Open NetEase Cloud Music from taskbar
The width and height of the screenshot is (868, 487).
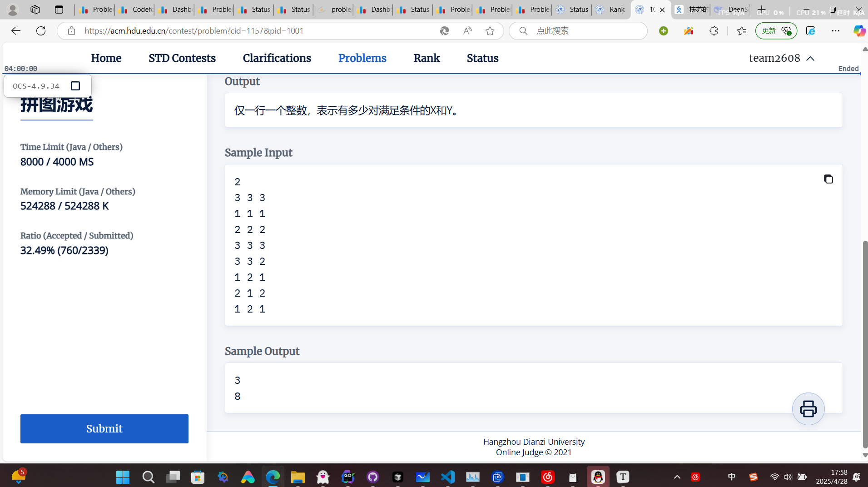click(548, 477)
